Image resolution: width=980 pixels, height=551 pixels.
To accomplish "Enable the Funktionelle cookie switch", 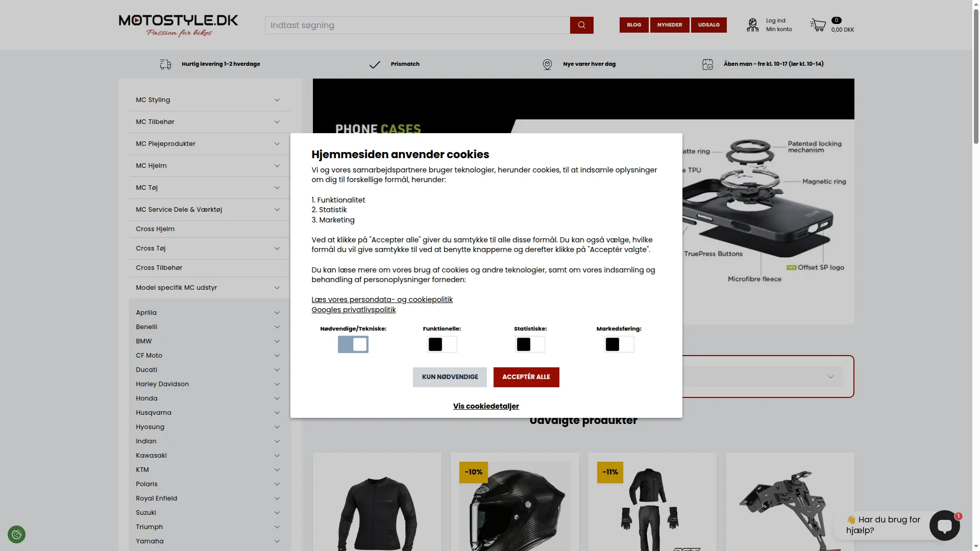I will (x=442, y=344).
